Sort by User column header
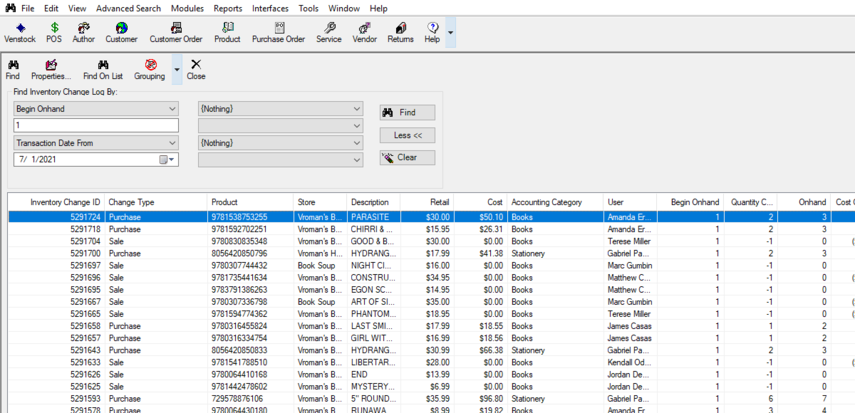 (x=630, y=202)
